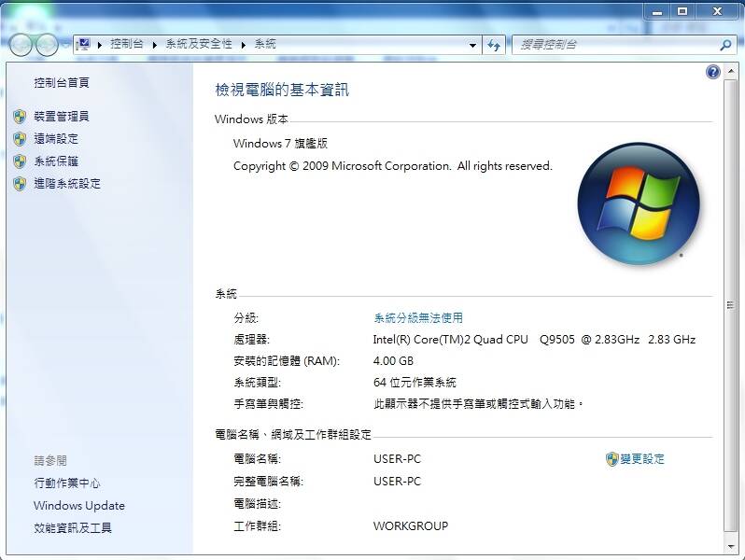Click the refresh button beside address bar
745x560 pixels.
pos(494,45)
